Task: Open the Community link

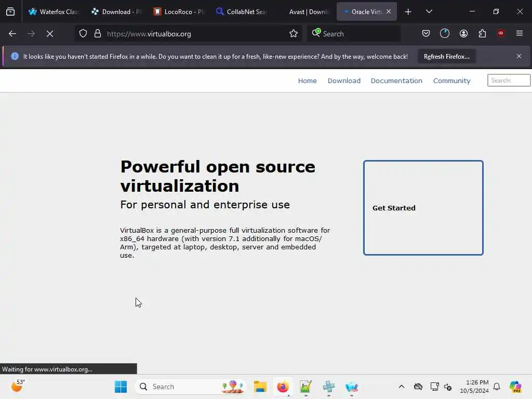Action: coord(451,81)
